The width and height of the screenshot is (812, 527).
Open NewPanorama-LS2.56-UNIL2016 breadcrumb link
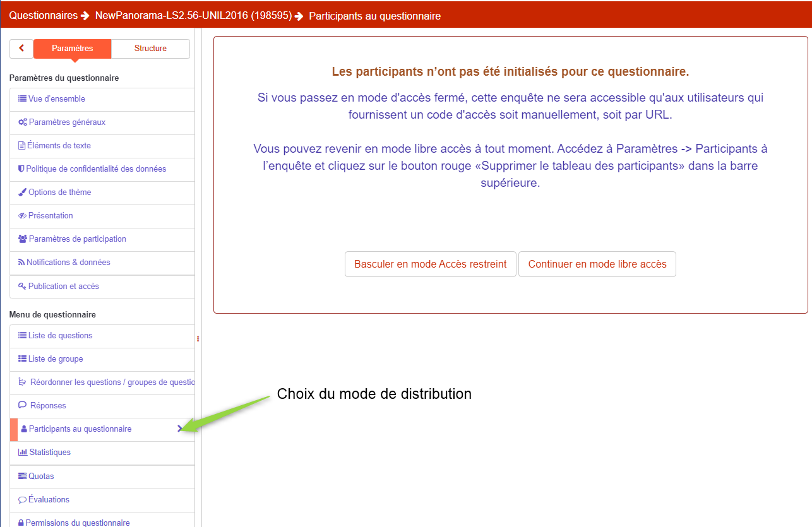193,16
